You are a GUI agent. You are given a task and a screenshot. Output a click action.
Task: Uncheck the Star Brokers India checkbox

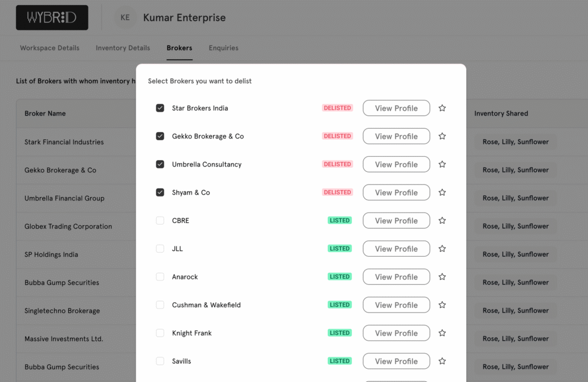pyautogui.click(x=160, y=108)
